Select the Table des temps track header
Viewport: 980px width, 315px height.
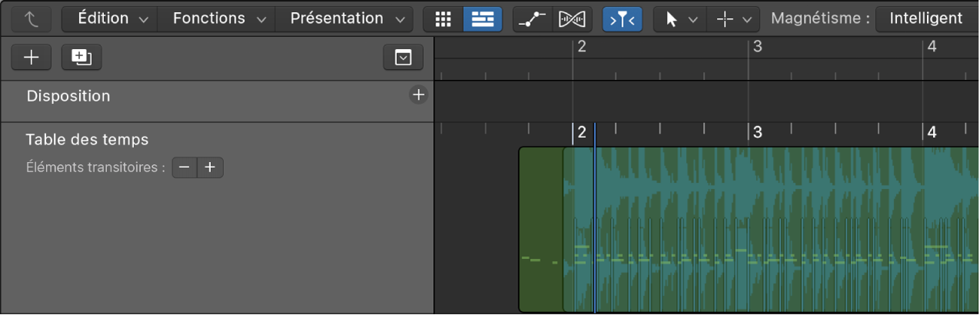(x=87, y=140)
